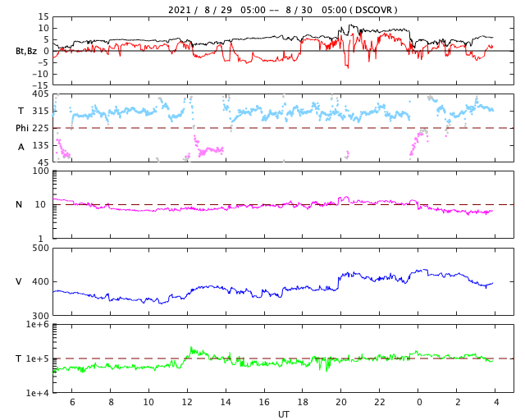The height and width of the screenshot is (420, 525).
Task: Click the Bt,Bz axis label
Action: 25,51
